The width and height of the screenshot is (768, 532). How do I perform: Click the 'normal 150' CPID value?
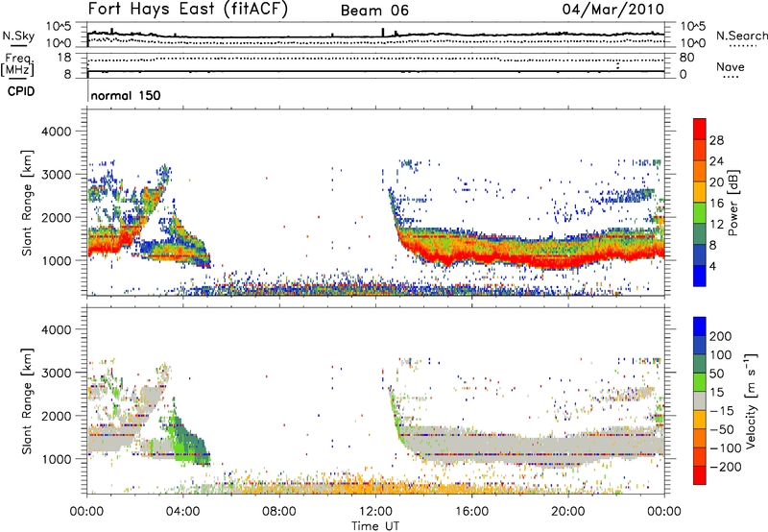pos(126,95)
